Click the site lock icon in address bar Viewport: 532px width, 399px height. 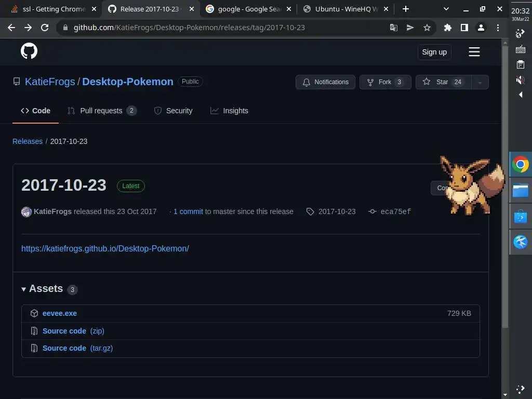point(65,28)
